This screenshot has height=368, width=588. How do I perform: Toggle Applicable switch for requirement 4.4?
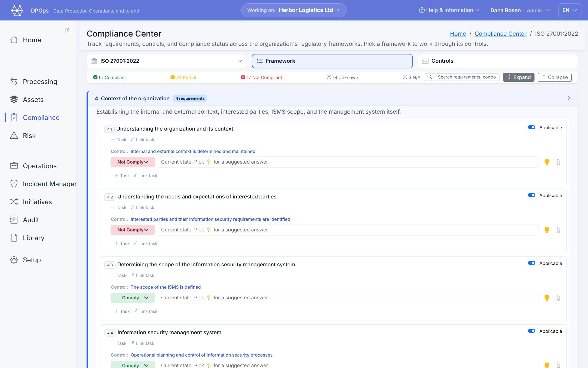point(531,331)
